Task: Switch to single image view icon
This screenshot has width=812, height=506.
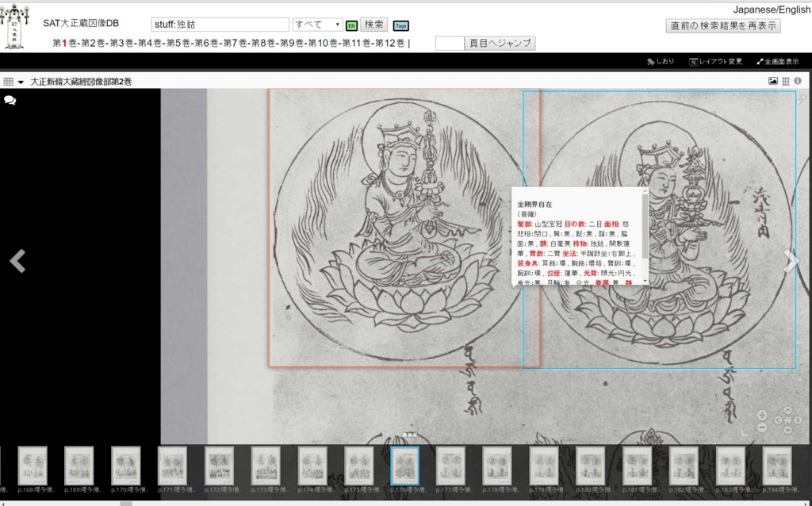Action: (772, 81)
